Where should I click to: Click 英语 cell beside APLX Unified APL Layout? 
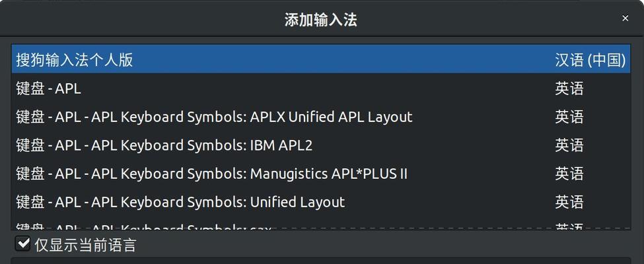(x=569, y=117)
